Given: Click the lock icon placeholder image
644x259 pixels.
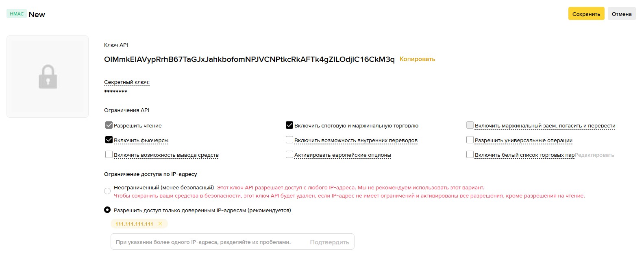Looking at the screenshot, I should click(x=48, y=77).
